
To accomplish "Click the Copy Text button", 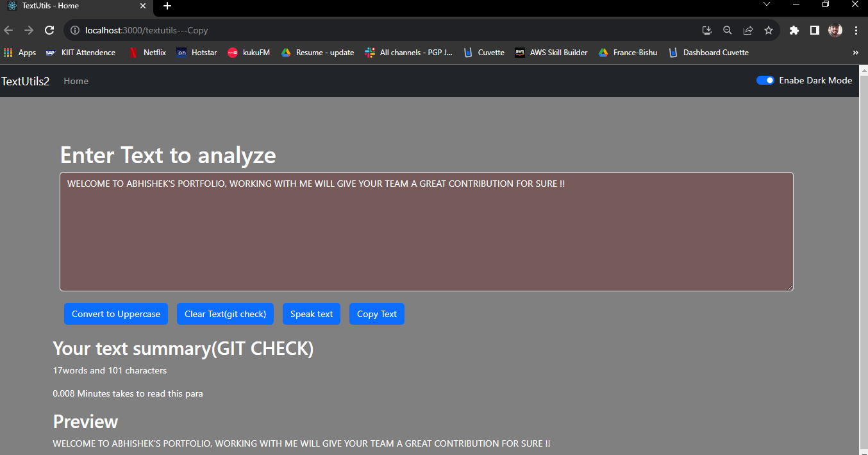I will 377,314.
